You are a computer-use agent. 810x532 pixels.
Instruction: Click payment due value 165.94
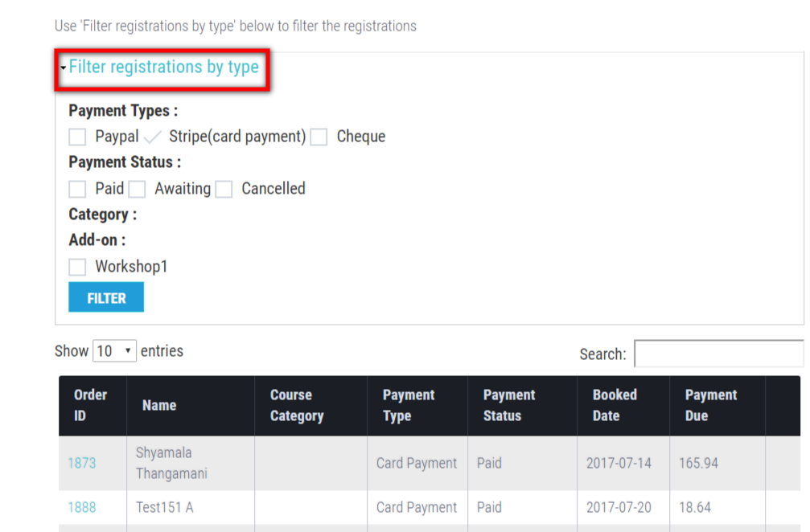click(698, 464)
